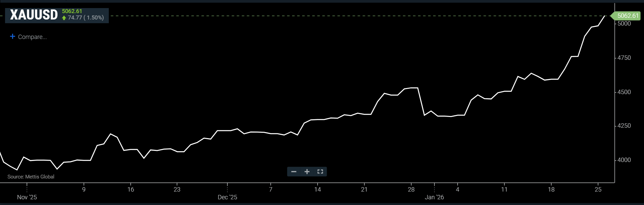644x205 pixels.
Task: Click date marker 25 on time axis
Action: click(x=598, y=190)
